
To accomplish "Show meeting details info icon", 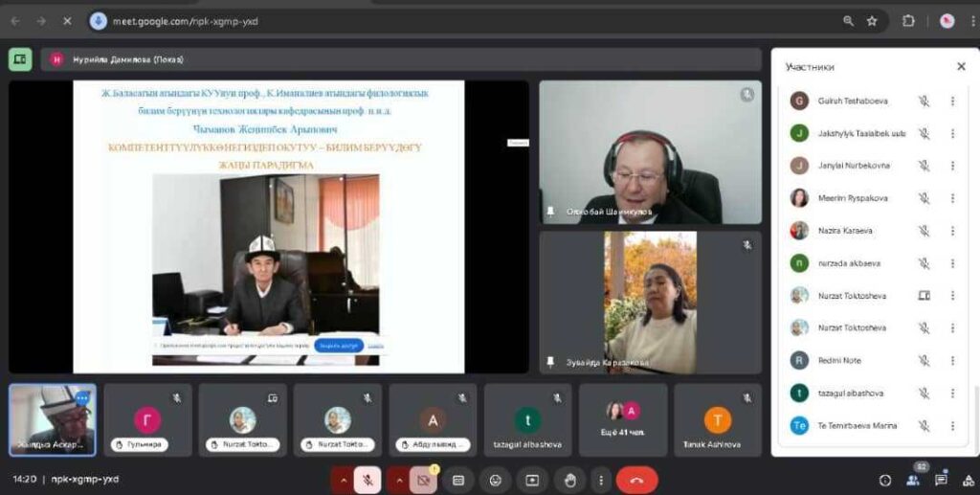I will click(885, 480).
